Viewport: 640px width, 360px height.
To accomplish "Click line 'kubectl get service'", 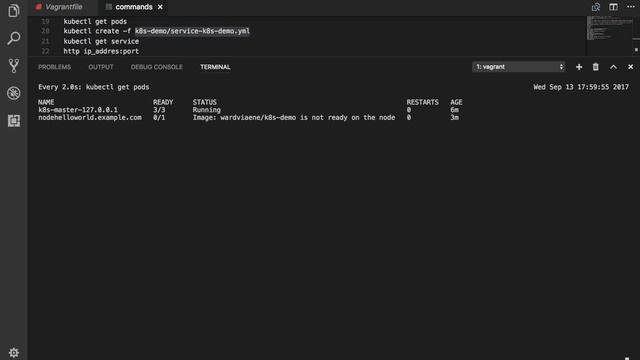I will 101,41.
